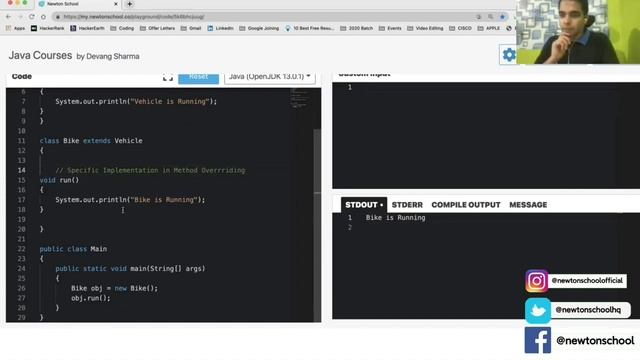Open Apps bookmark shortcut

16,28
